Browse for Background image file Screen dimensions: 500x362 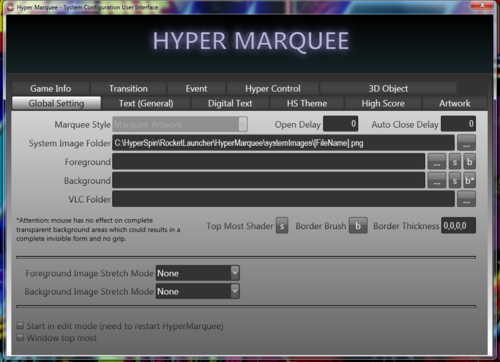click(x=437, y=180)
